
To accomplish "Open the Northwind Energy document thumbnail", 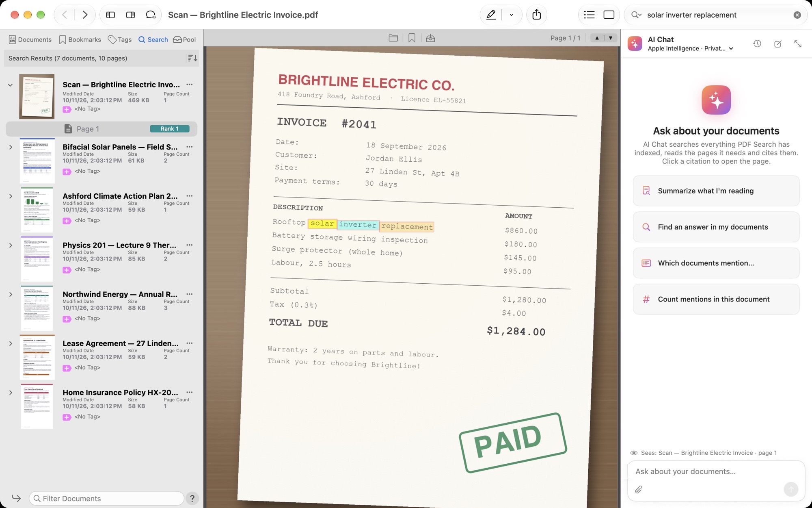I will (x=37, y=308).
